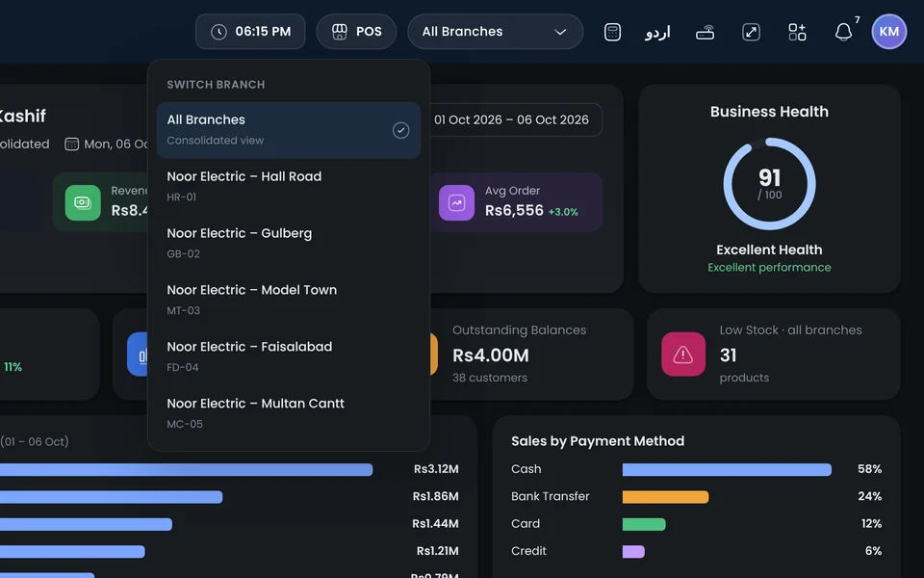Click the "SWITCH BRANCH" menu header
The height and width of the screenshot is (578, 924).
(216, 85)
